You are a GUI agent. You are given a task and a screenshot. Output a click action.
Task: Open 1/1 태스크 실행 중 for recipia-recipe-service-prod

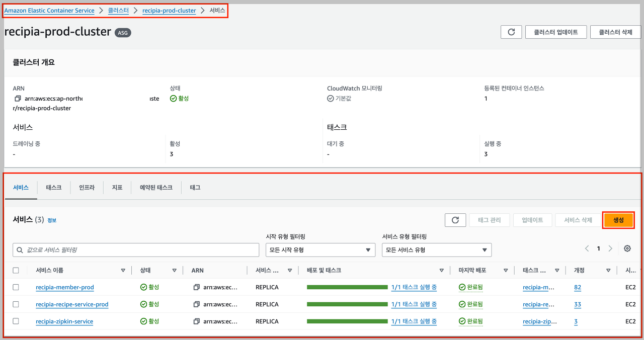pyautogui.click(x=414, y=304)
